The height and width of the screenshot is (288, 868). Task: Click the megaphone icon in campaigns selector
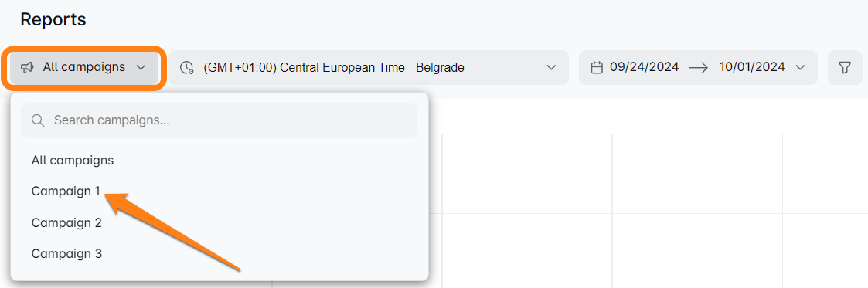pos(27,67)
